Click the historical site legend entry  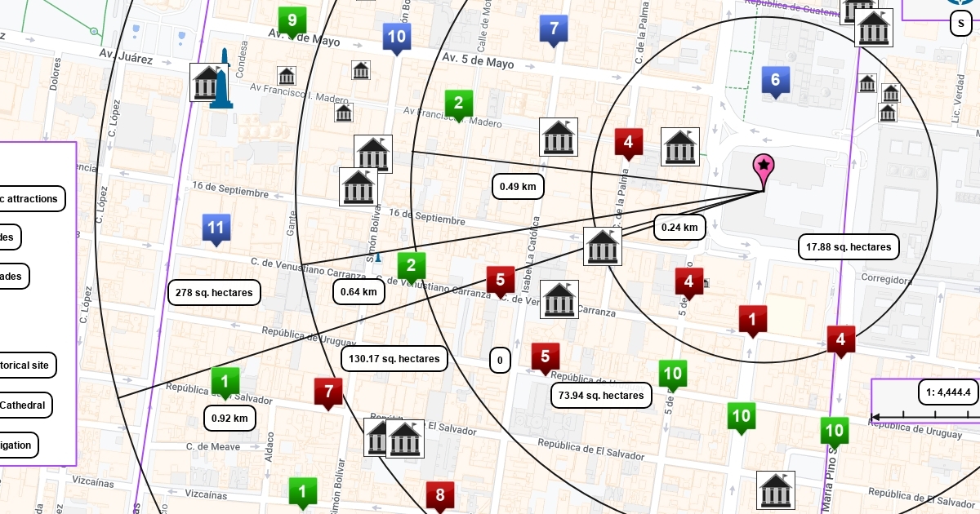[26, 366]
